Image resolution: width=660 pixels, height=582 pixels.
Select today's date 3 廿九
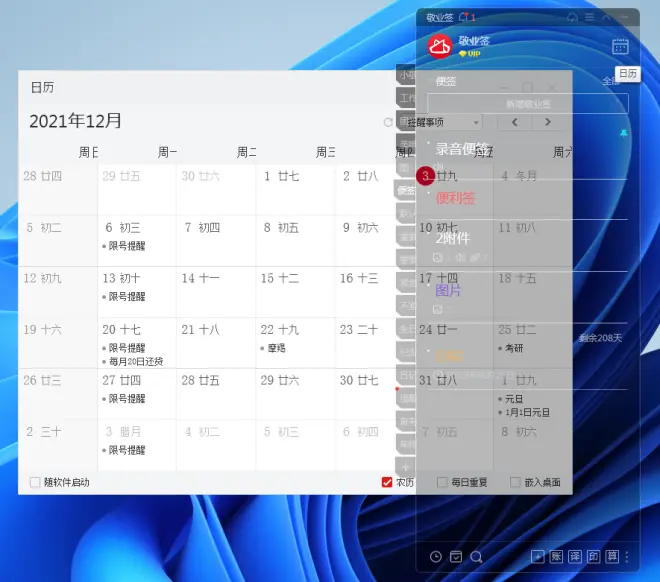point(425,175)
